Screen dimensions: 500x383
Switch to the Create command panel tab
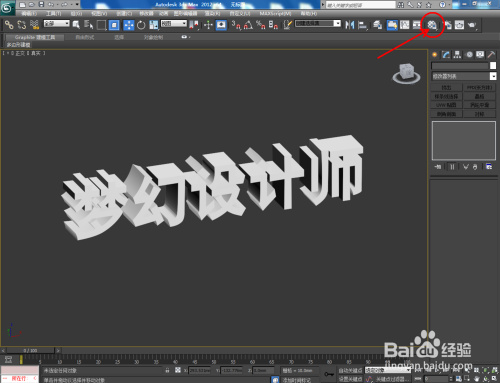pyautogui.click(x=434, y=55)
